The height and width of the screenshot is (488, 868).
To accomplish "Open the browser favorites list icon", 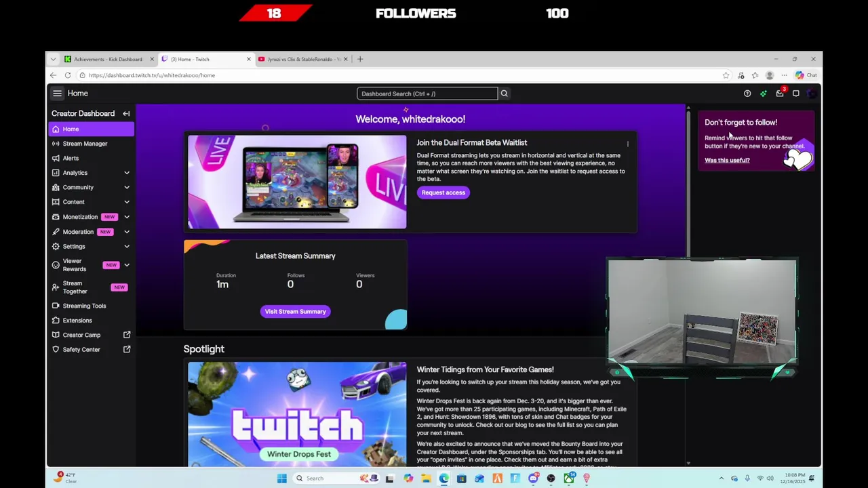I will pyautogui.click(x=755, y=75).
